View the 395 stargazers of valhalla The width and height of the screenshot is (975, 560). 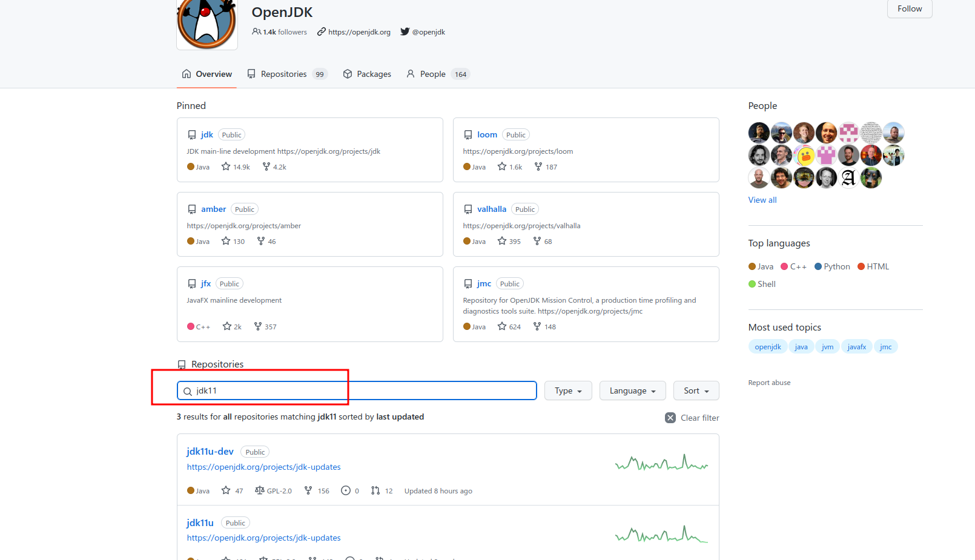(509, 242)
